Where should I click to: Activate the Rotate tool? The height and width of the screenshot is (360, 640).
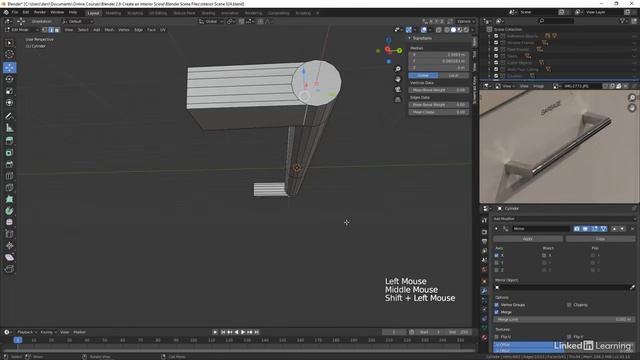[9, 79]
